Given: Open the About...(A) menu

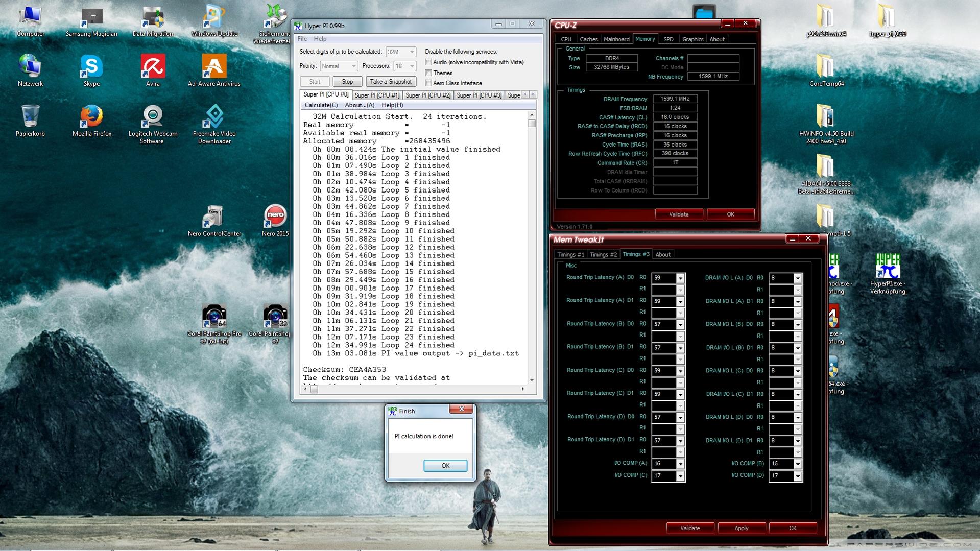Looking at the screenshot, I should coord(360,105).
